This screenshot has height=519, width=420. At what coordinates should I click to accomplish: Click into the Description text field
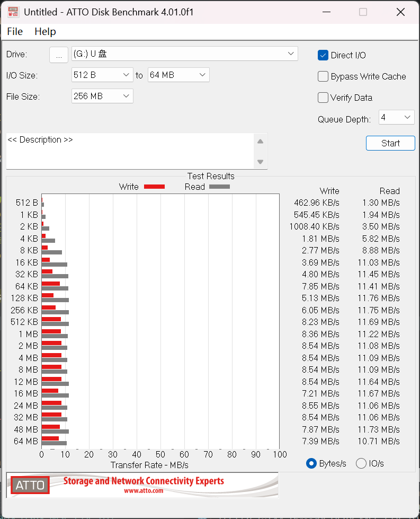click(x=130, y=151)
